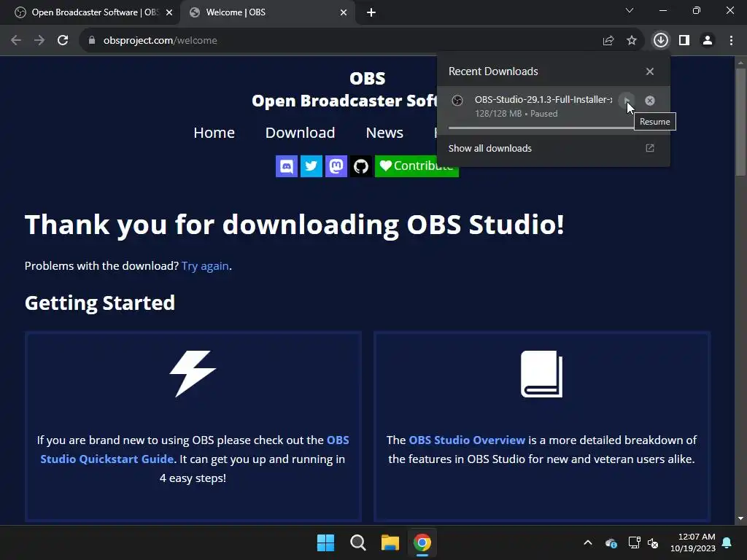The width and height of the screenshot is (747, 560).
Task: Click the green Contribute button
Action: [x=417, y=166]
